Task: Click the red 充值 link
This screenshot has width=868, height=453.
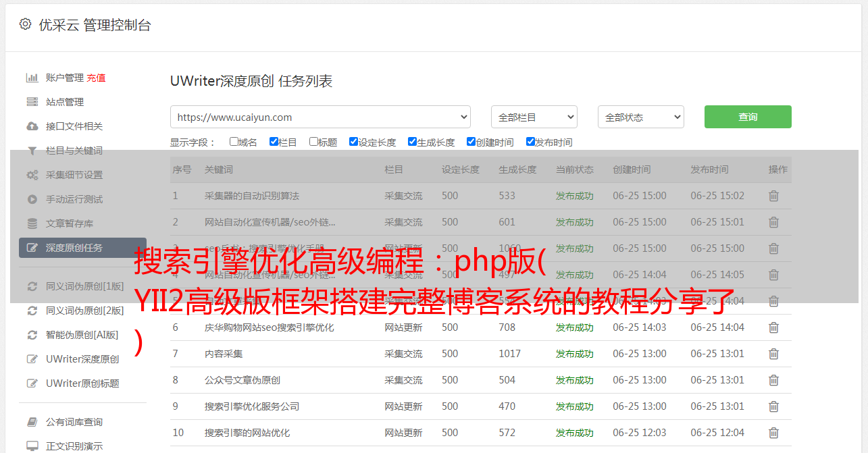Action: pos(96,78)
